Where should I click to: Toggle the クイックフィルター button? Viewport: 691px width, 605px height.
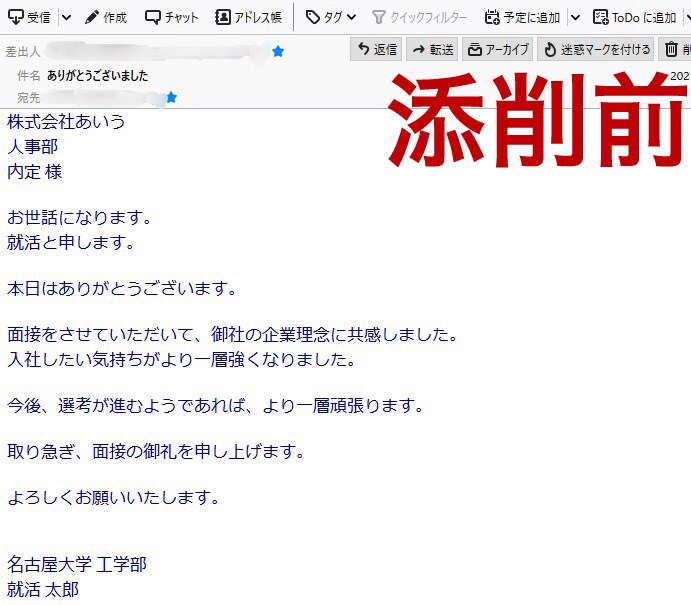419,18
